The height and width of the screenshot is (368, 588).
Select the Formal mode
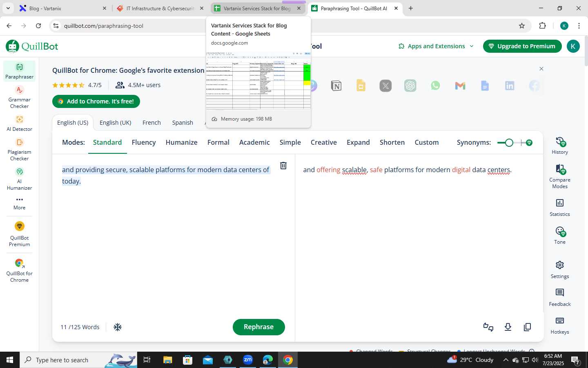(218, 142)
